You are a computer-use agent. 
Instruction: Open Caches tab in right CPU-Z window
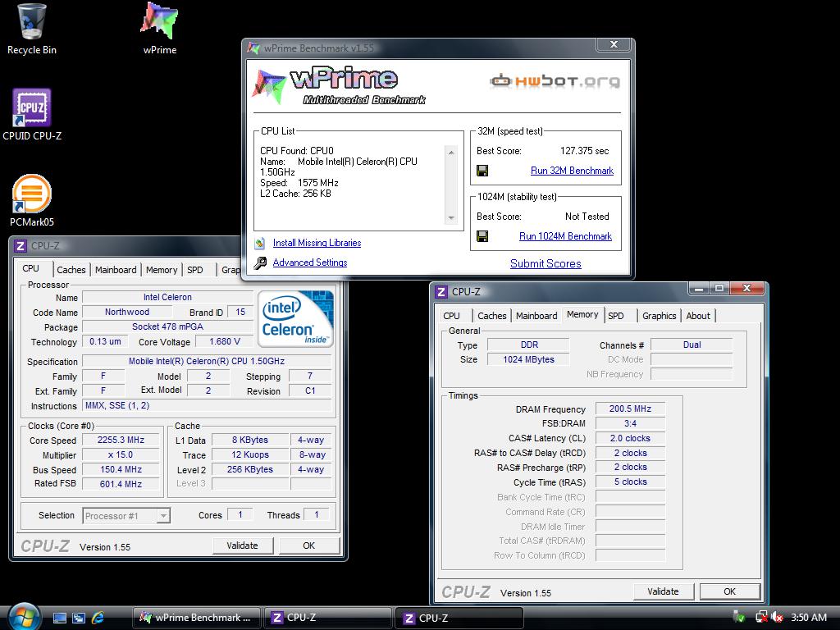point(492,316)
